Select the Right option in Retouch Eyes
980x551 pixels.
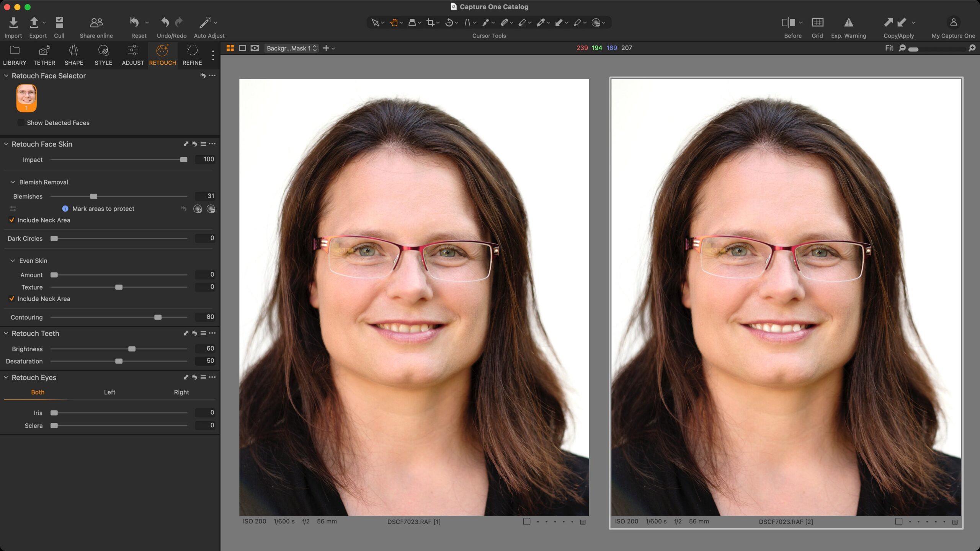181,392
